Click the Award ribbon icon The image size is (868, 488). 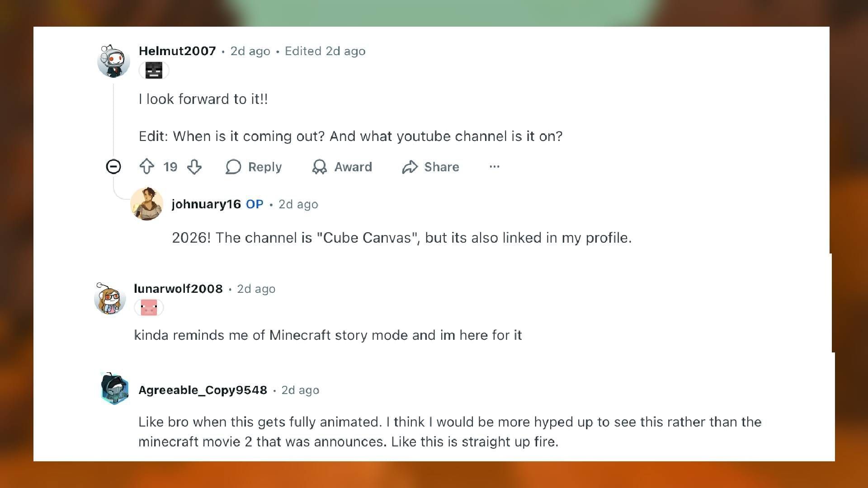320,167
